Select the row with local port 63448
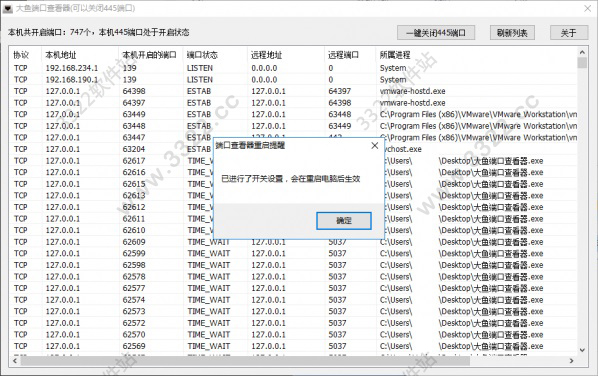Image resolution: width=598 pixels, height=376 pixels. [293, 126]
